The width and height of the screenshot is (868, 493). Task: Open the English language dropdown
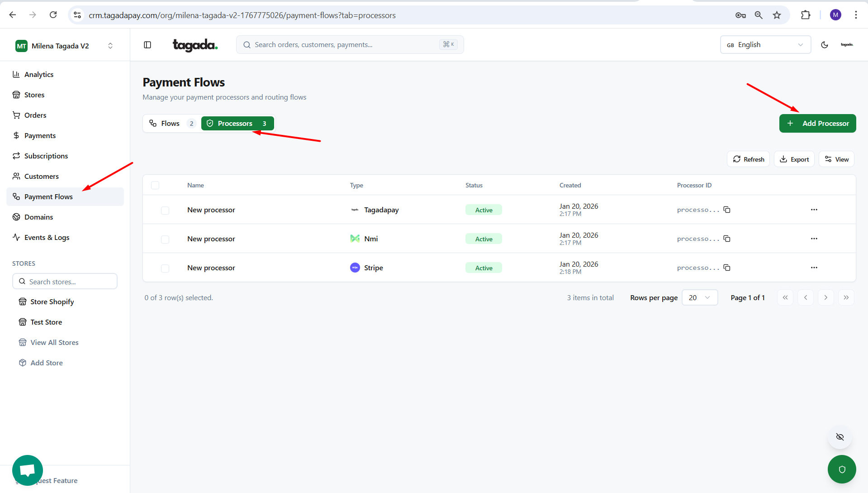pos(765,45)
